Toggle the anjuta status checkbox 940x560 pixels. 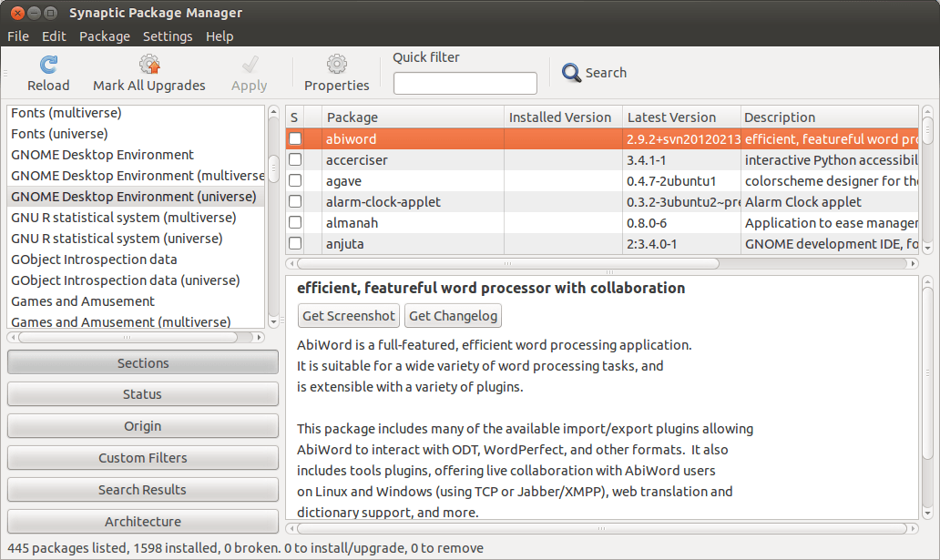pos(295,243)
